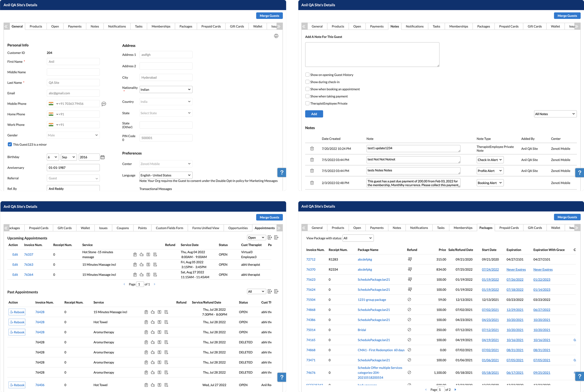Click Rebook for the Hot Towel 76406 appointment

point(17,385)
